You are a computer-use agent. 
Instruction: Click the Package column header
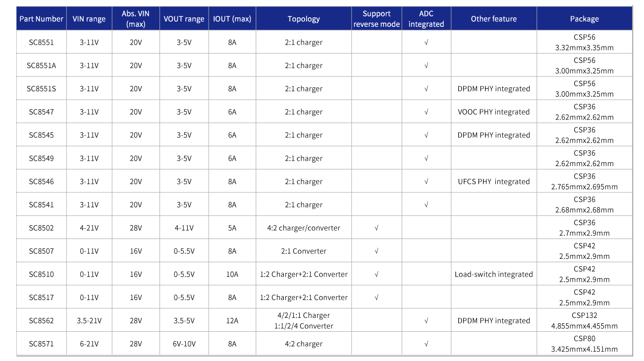585,19
